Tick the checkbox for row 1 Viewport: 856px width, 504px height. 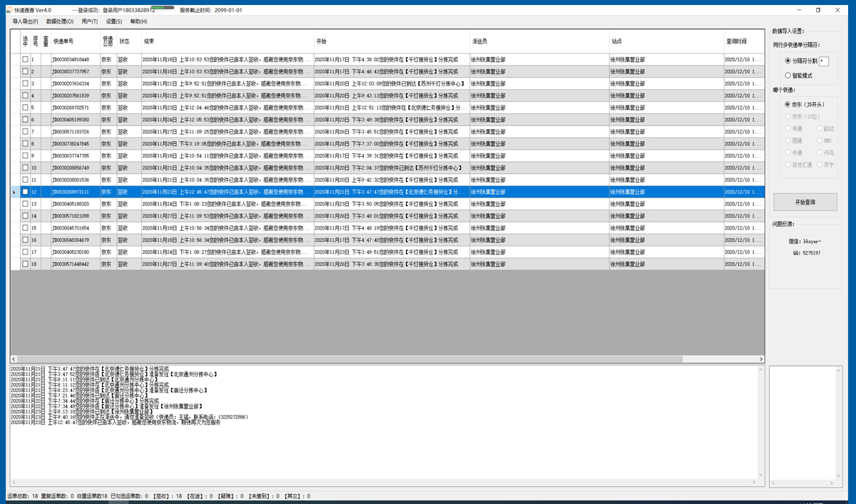25,60
